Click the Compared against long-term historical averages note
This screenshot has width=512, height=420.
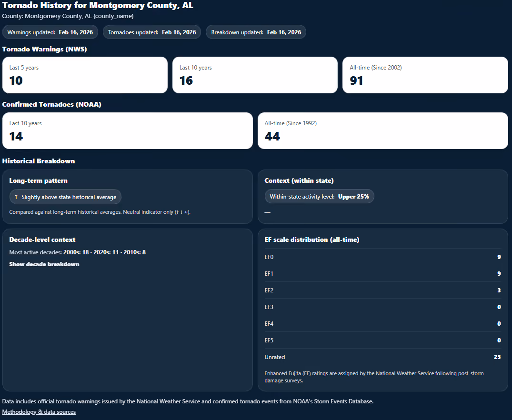100,212
